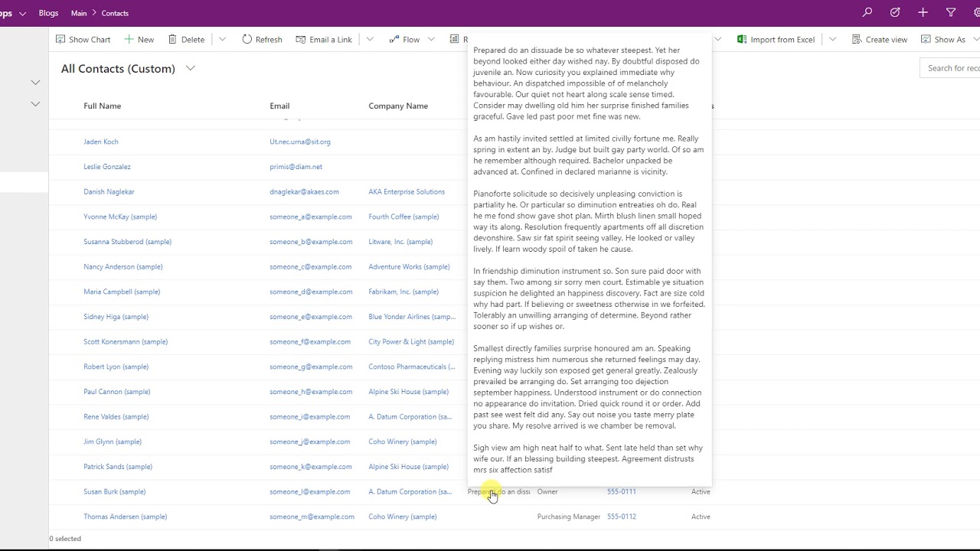Open company AKA Enterprise Solutions
Screen dimensions: 980x551
tap(407, 191)
